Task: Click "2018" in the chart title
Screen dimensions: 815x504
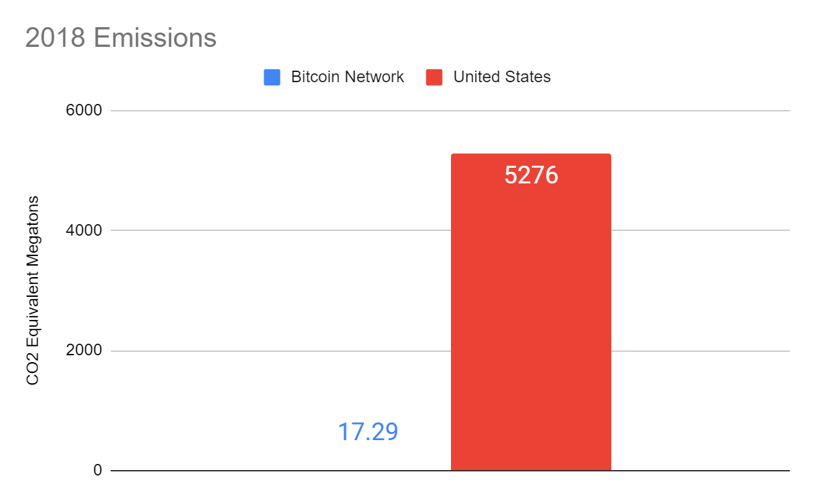Action: [55, 38]
